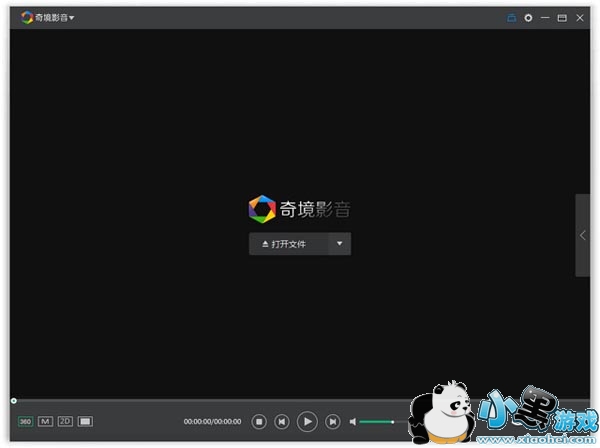This screenshot has height=448, width=600.
Task: Maximize the player window
Action: point(562,18)
